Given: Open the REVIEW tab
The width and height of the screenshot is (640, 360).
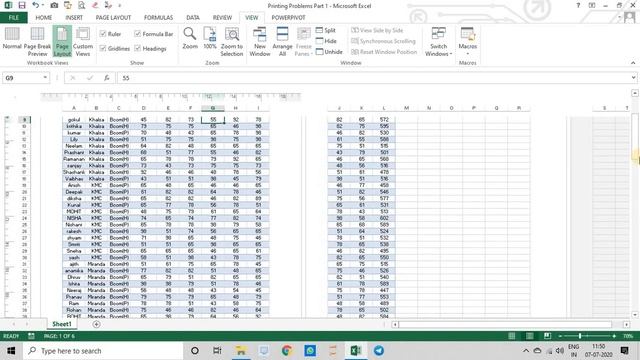Looking at the screenshot, I should pos(222,18).
